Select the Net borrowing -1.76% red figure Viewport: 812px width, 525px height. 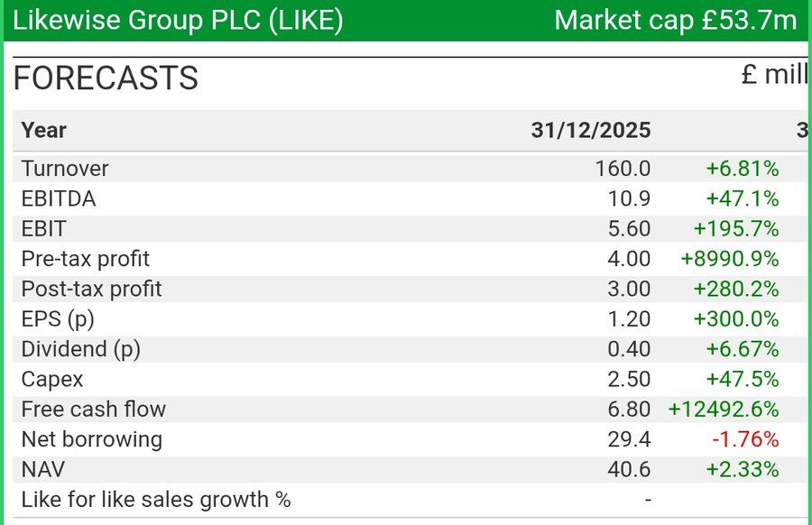tap(745, 439)
